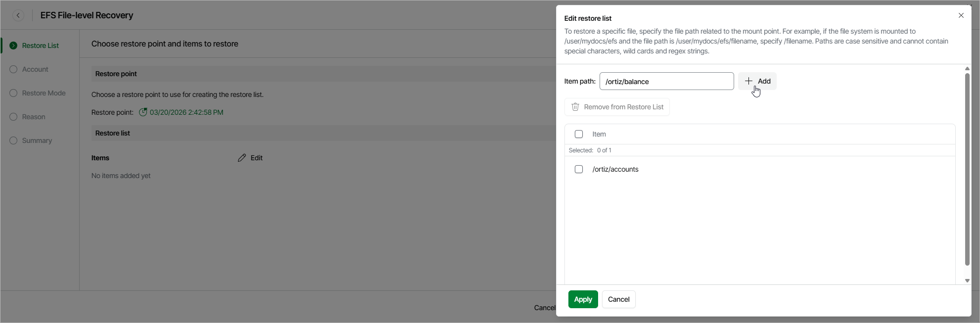Click the green Restore List step indicator
The width and height of the screenshot is (980, 323).
coord(13,46)
